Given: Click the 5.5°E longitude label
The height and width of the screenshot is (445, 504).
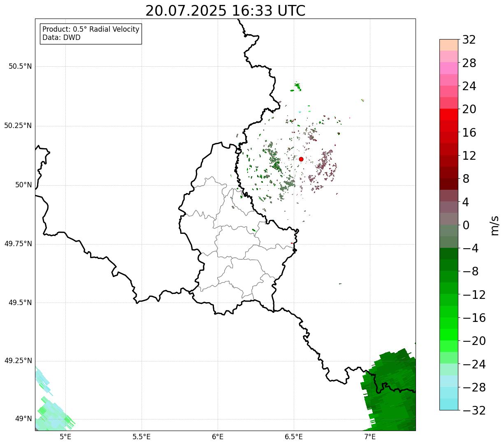Looking at the screenshot, I should (x=142, y=437).
